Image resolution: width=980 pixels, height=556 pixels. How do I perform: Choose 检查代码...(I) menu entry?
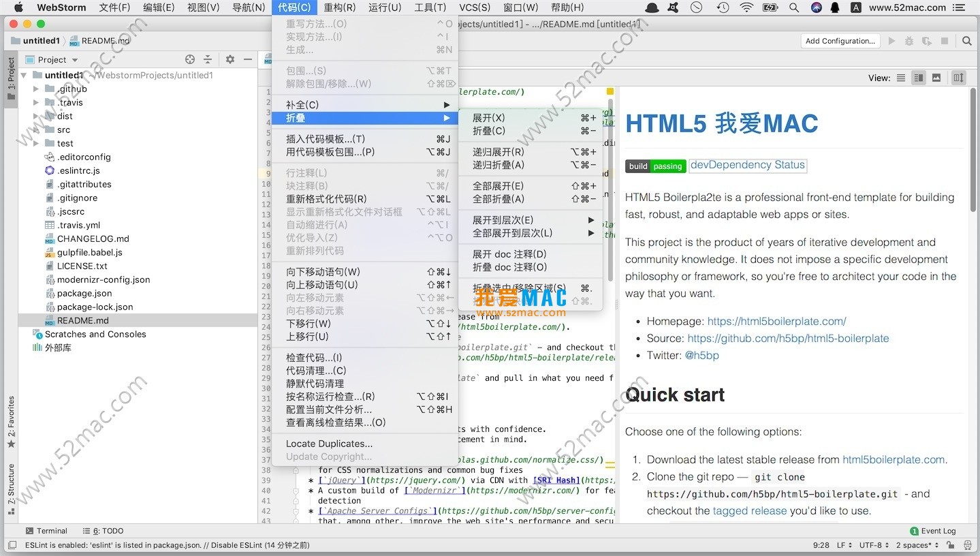365,358
